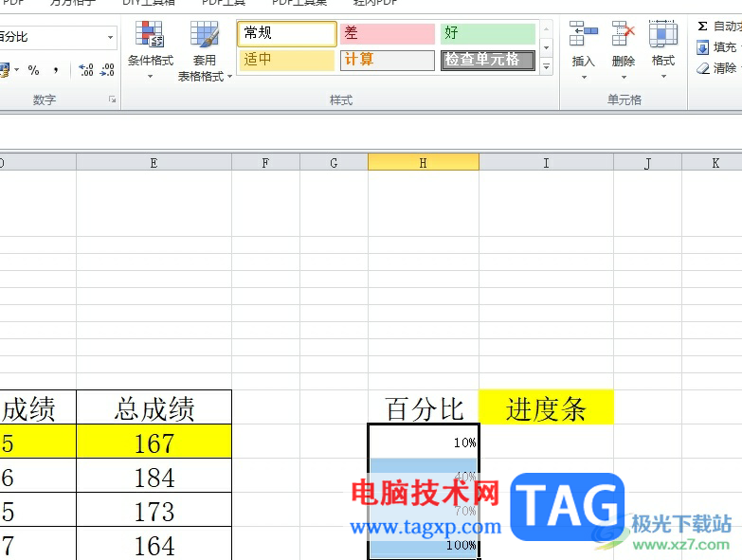Open the Format cells (格式) icon

(663, 33)
